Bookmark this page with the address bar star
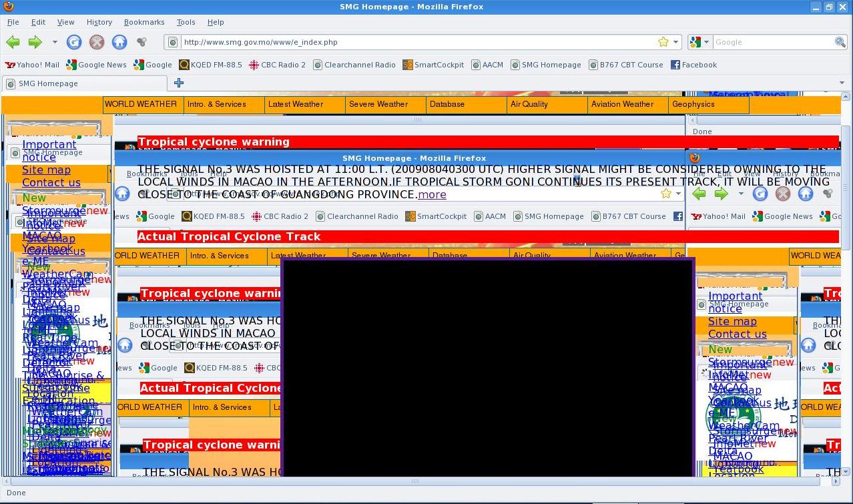853x504 pixels. click(663, 42)
